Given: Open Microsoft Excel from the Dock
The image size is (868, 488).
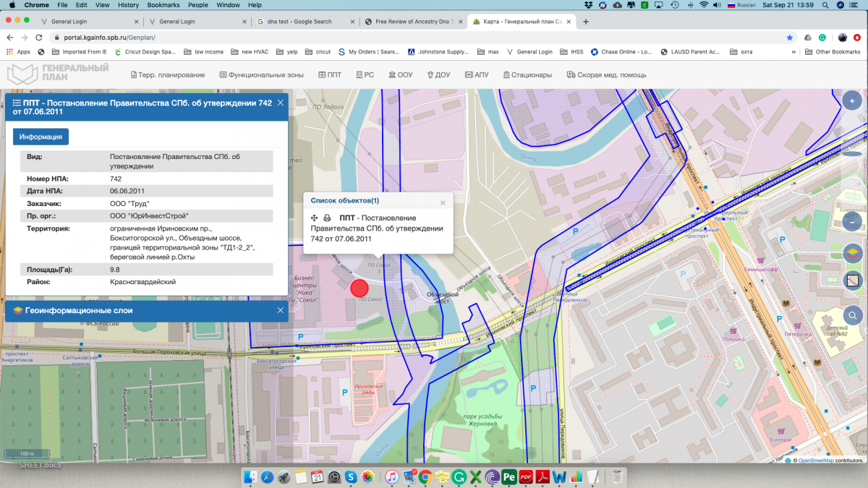Looking at the screenshot, I should coord(475,477).
